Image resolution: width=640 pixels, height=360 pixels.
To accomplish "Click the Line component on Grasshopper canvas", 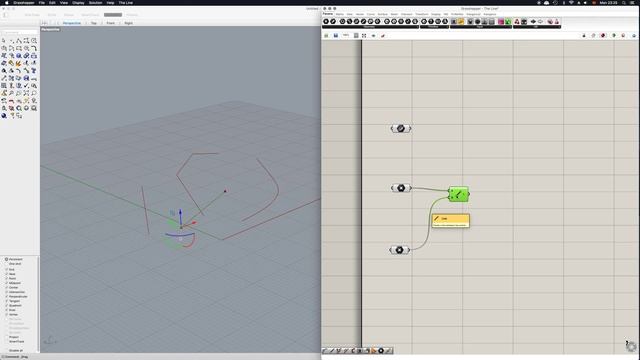I will coord(459,194).
